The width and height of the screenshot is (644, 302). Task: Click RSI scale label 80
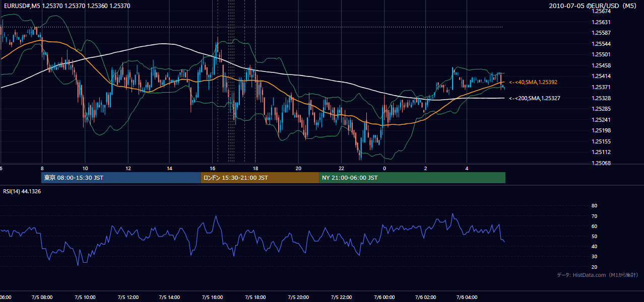point(594,206)
